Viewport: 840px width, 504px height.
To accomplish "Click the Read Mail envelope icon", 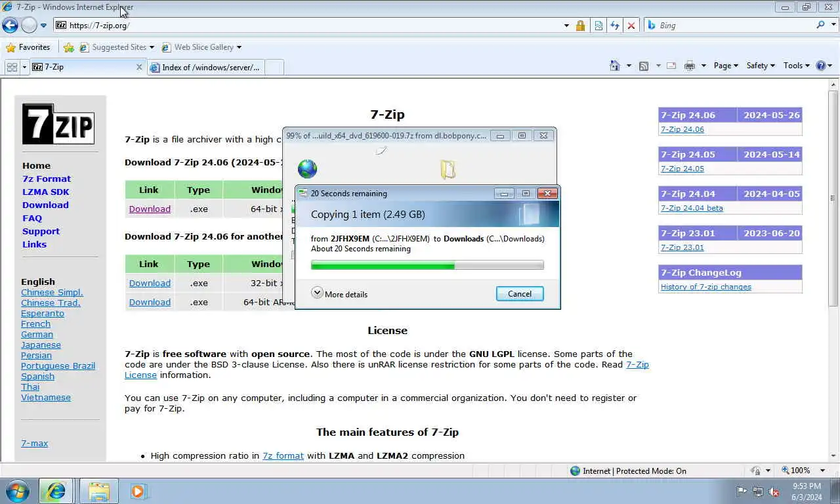I will click(x=671, y=66).
